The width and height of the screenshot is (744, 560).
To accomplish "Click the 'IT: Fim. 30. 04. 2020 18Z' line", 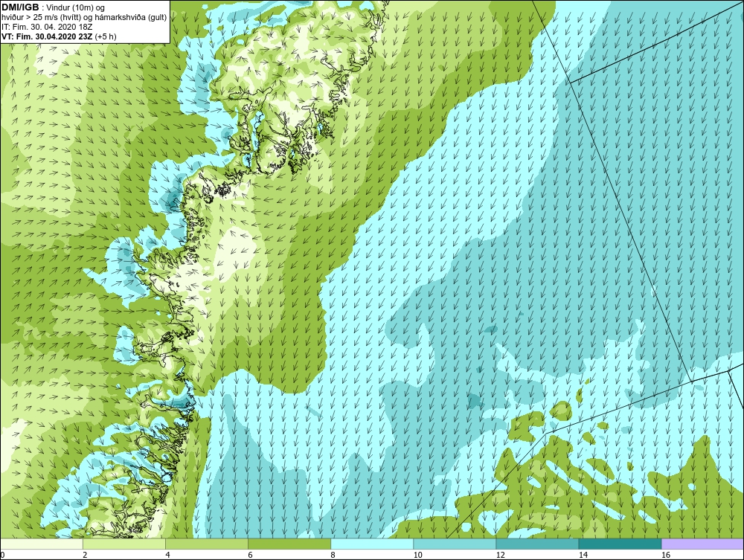I will (46, 27).
